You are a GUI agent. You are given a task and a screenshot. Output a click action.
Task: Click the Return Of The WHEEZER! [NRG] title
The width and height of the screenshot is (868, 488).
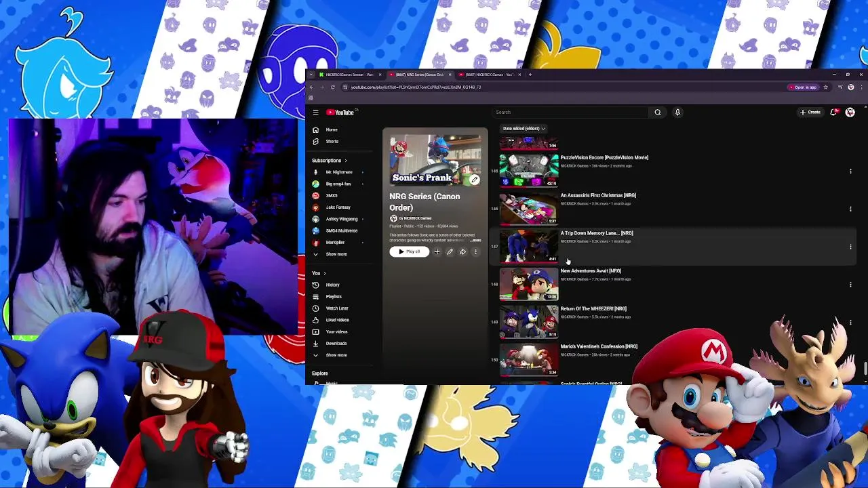coord(593,309)
